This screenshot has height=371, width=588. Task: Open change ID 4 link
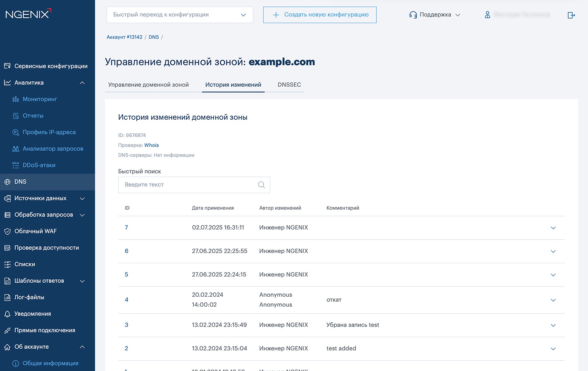coord(126,300)
